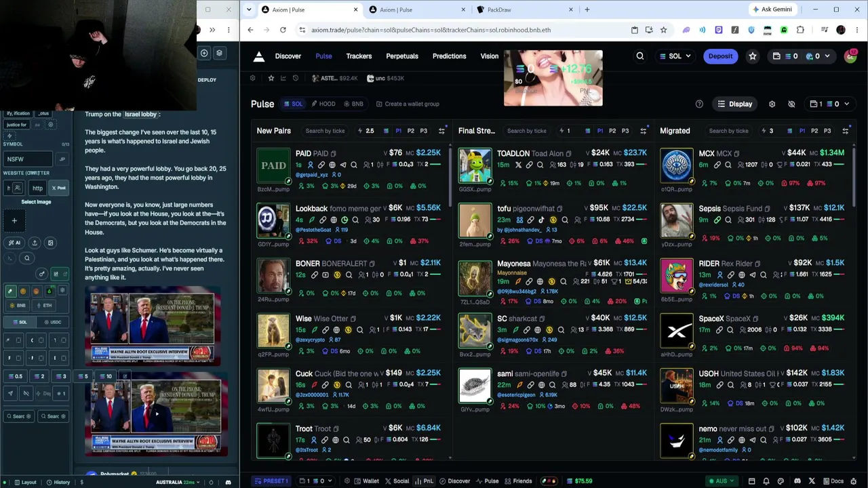Click the browser reload button
Screen dimensions: 868x488
(283, 30)
